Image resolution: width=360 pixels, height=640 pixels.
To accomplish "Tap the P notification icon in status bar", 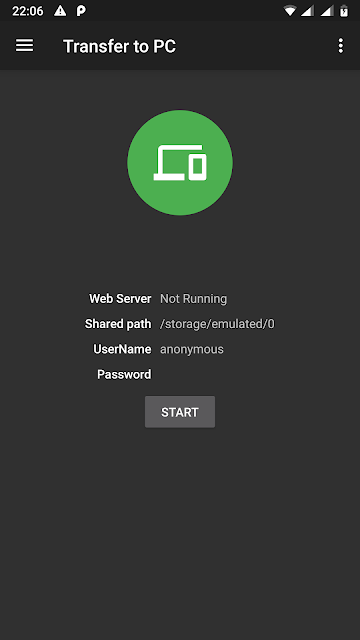I will coord(81,11).
